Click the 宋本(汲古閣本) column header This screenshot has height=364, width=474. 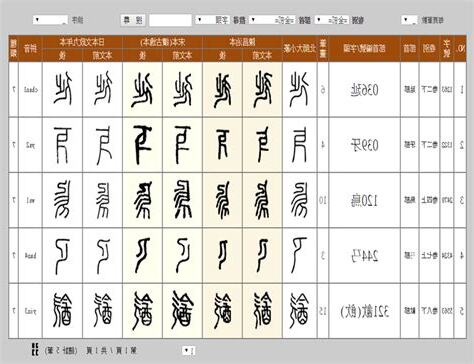pos(162,42)
